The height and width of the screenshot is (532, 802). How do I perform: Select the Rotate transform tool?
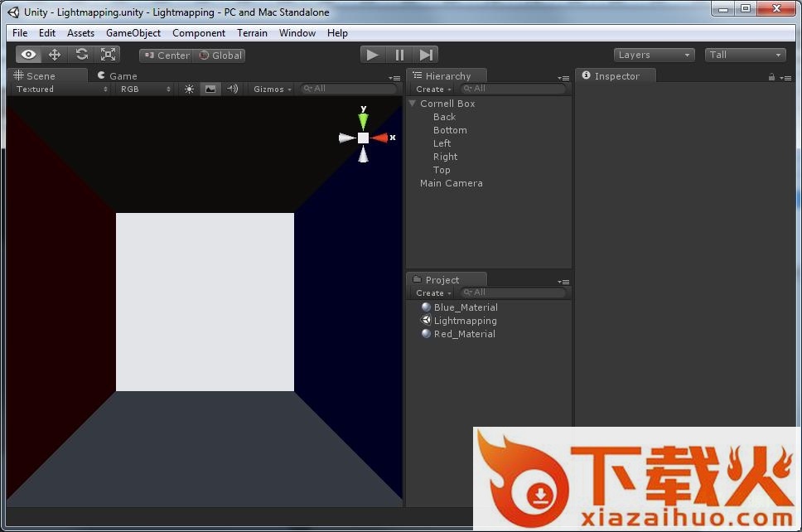tap(81, 55)
